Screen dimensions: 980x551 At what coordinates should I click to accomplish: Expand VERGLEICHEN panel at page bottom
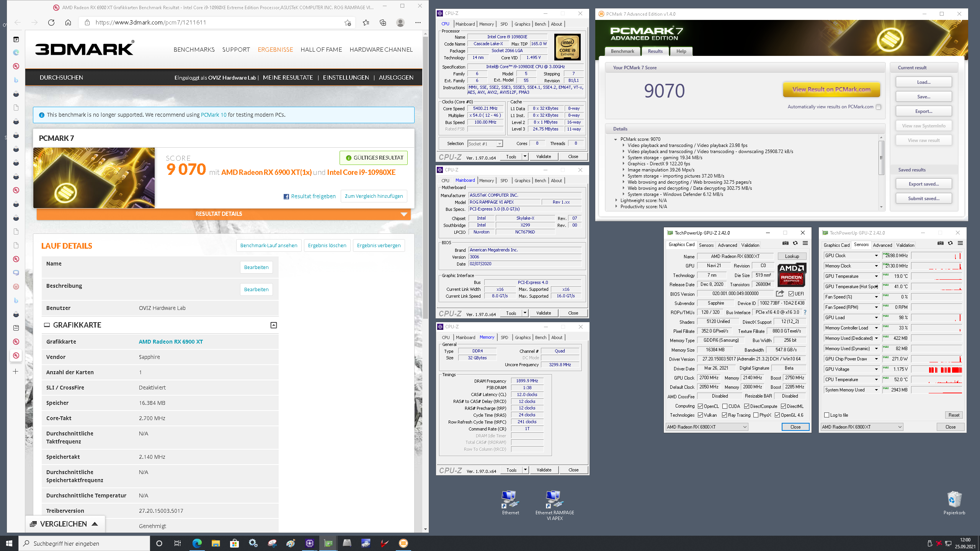64,524
